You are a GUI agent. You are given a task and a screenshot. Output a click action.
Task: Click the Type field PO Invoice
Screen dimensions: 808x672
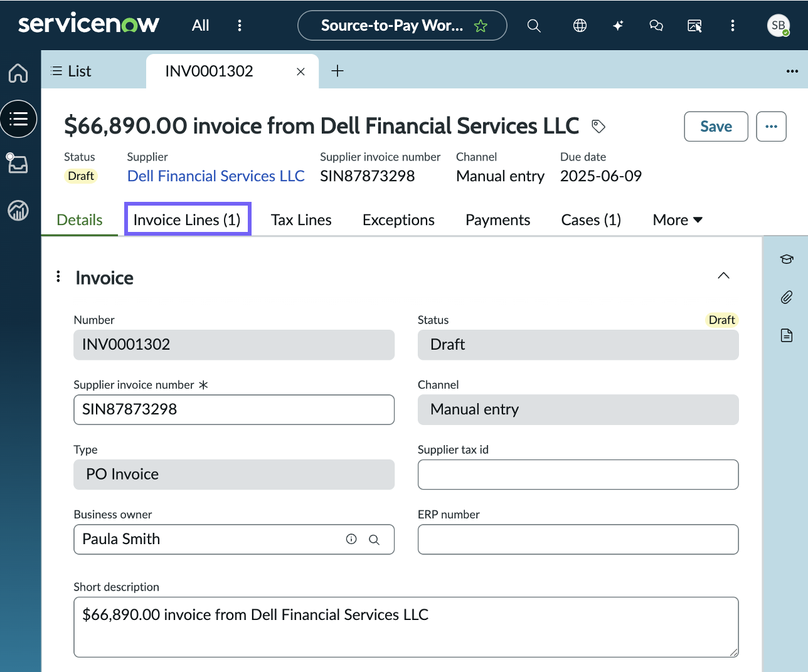coord(234,475)
